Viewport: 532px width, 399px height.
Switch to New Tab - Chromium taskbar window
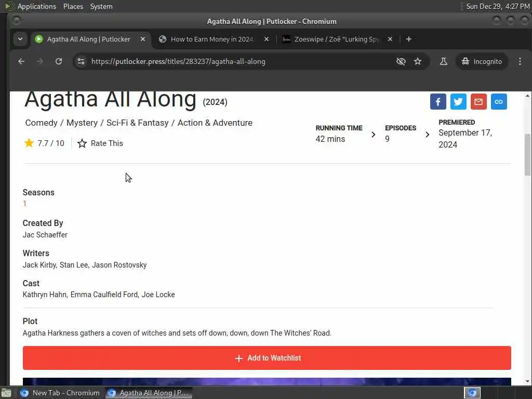pyautogui.click(x=60, y=393)
